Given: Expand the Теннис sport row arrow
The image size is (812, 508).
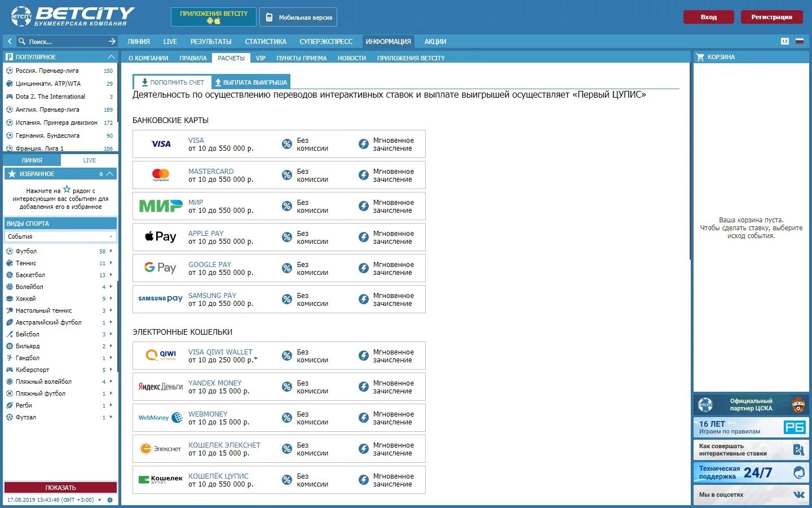Looking at the screenshot, I should click(111, 263).
